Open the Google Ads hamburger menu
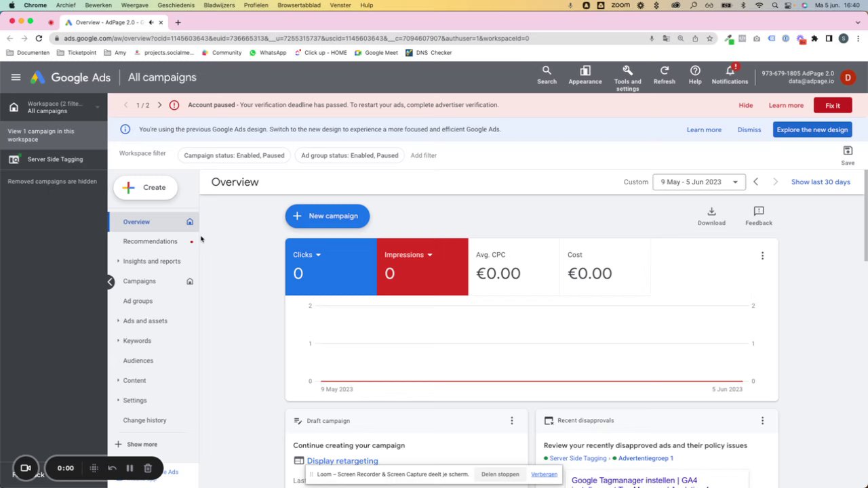The image size is (868, 488). 16,77
